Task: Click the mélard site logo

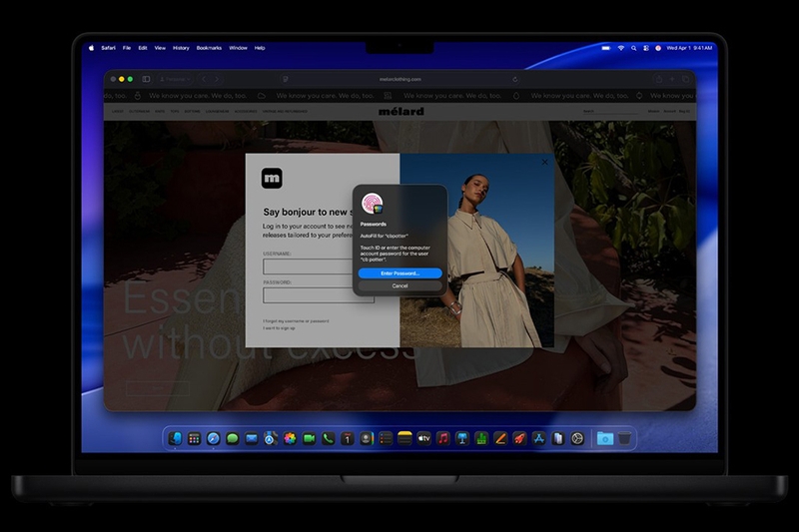Action: 401,111
